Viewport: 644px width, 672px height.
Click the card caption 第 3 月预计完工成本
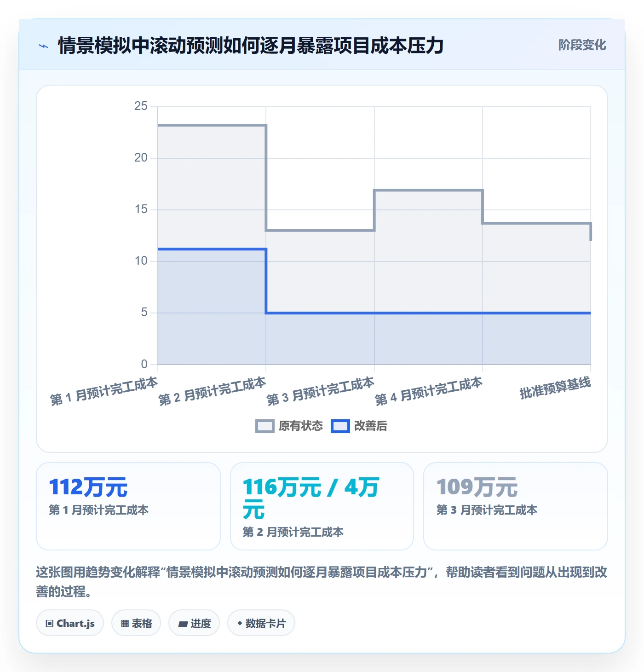click(x=487, y=510)
